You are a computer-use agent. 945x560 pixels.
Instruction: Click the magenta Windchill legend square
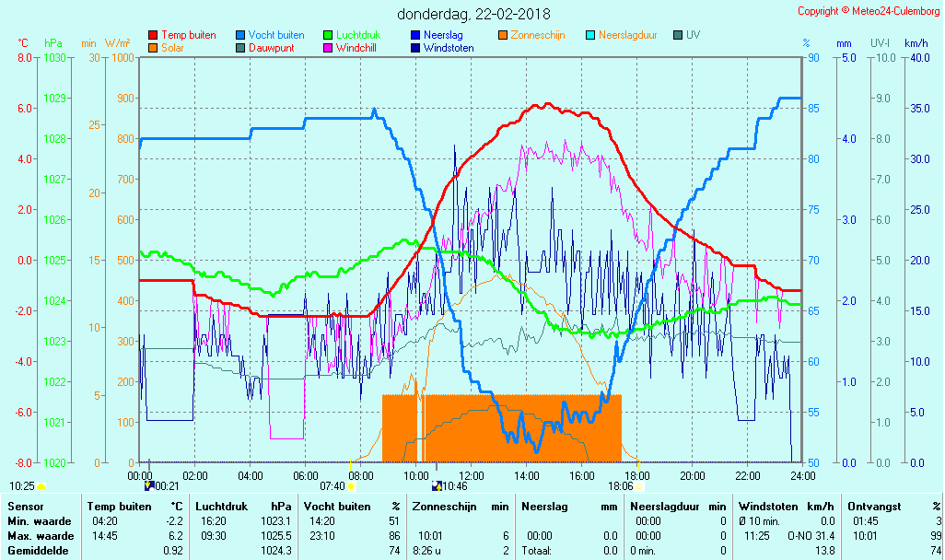[328, 47]
